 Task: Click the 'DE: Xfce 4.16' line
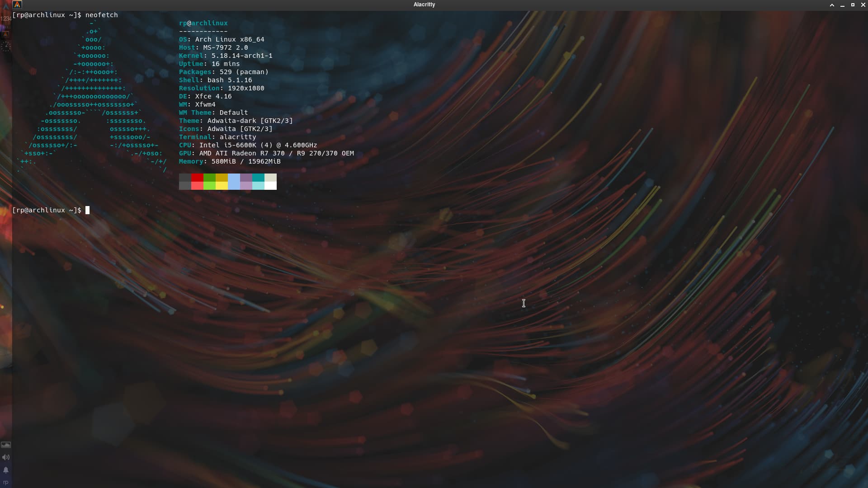pyautogui.click(x=205, y=96)
